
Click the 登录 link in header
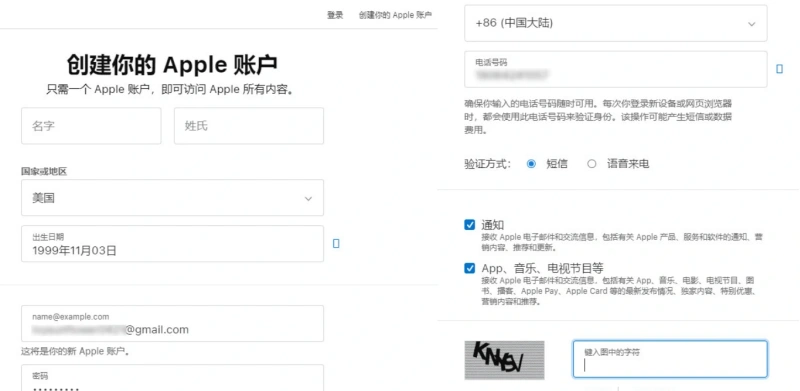coord(335,15)
